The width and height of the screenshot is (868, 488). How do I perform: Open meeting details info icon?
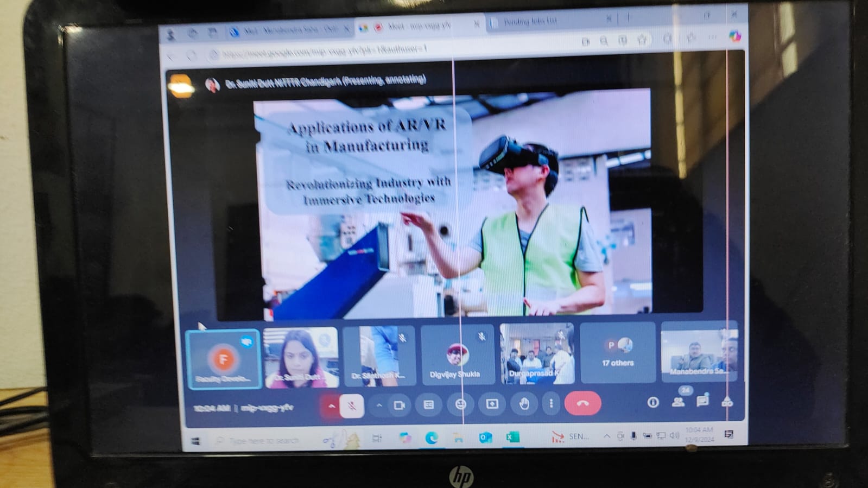tap(653, 402)
